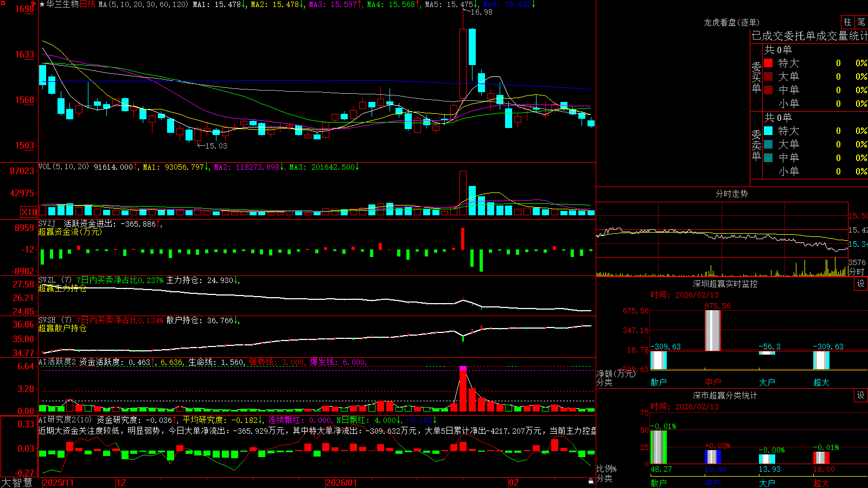Click the SVZJ indicator name
The height and width of the screenshot is (488, 868).
(47, 223)
